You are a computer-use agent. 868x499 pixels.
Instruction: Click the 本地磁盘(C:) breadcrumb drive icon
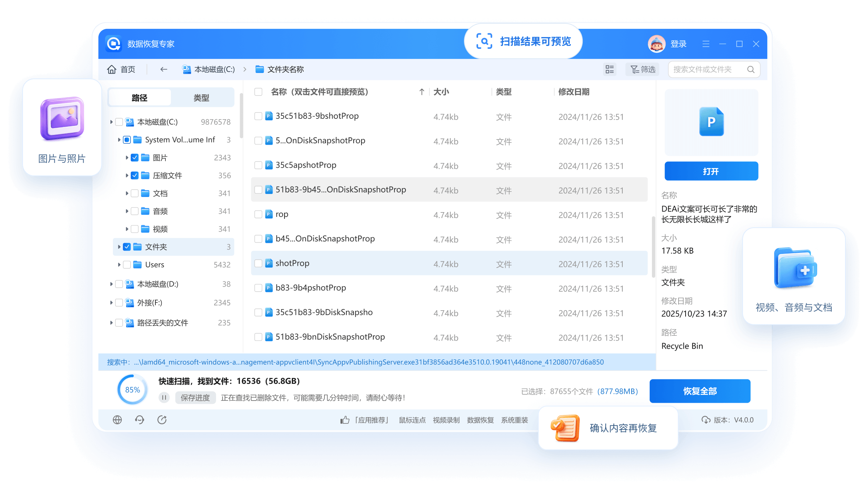coord(186,69)
